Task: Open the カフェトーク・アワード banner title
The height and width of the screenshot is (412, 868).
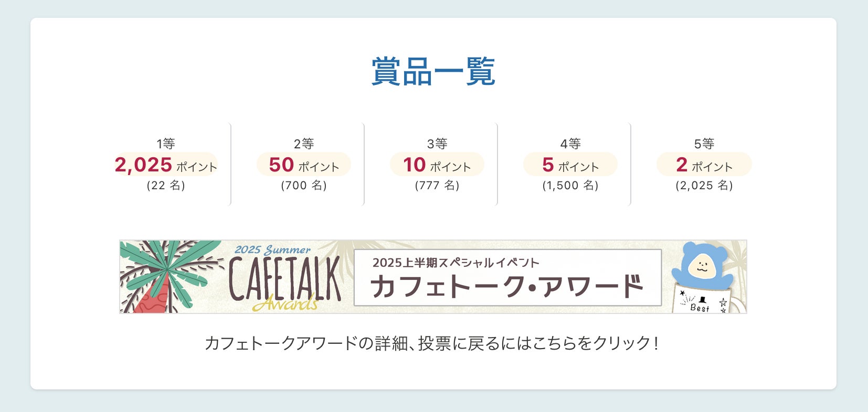Action: 506,287
